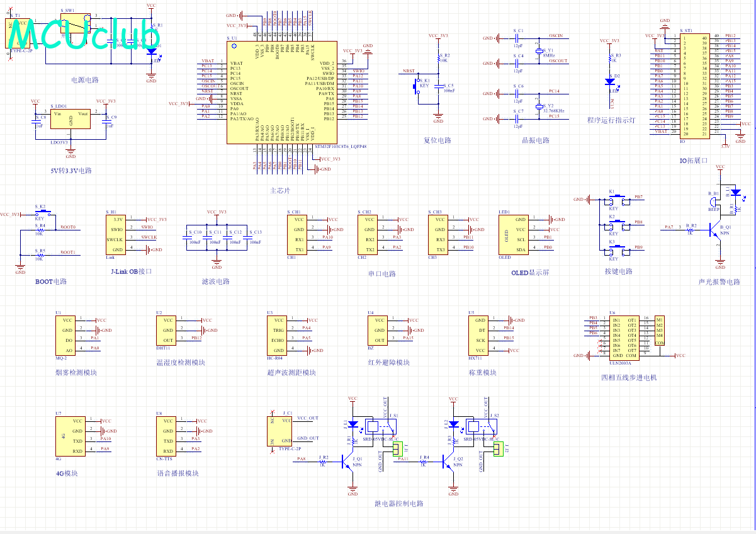This screenshot has width=756, height=534.
Task: Select the HC-R04 ultrasonic block U3
Action: [x=278, y=336]
